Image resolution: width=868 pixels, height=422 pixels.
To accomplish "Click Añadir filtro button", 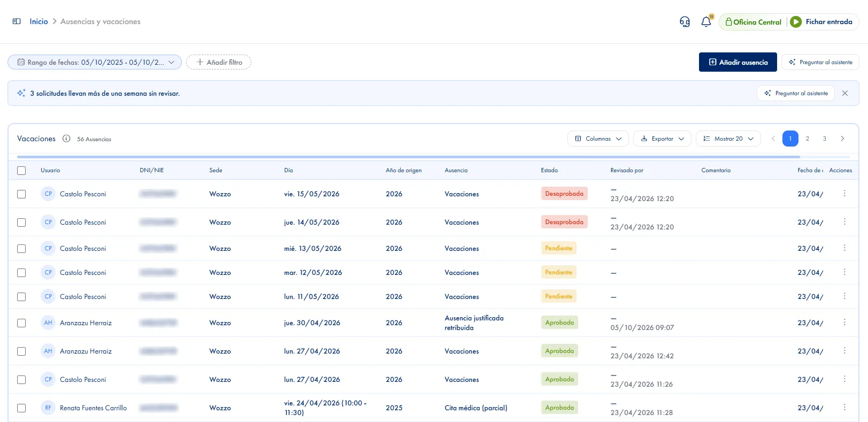I will click(219, 62).
